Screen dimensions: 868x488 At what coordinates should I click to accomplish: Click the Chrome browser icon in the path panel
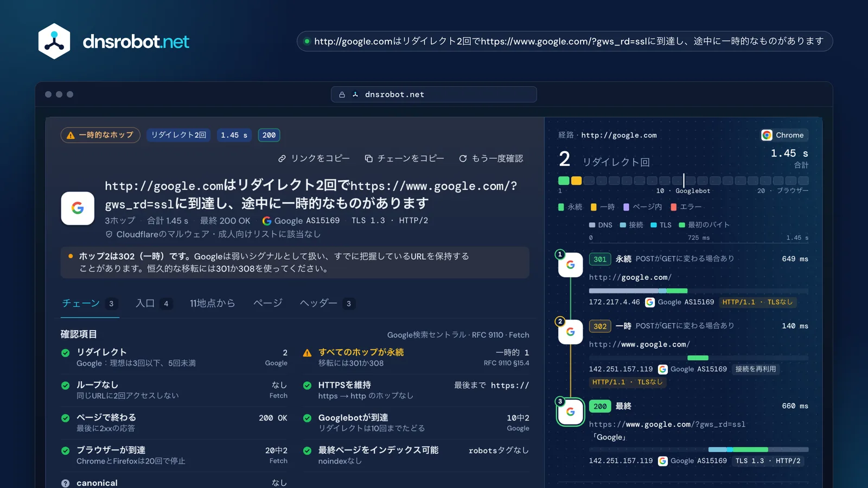coord(767,135)
